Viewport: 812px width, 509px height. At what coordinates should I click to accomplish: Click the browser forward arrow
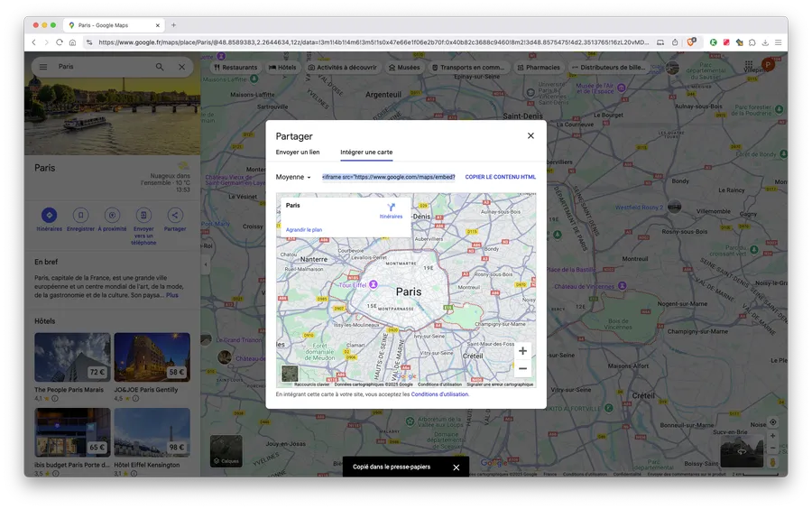[x=47, y=42]
